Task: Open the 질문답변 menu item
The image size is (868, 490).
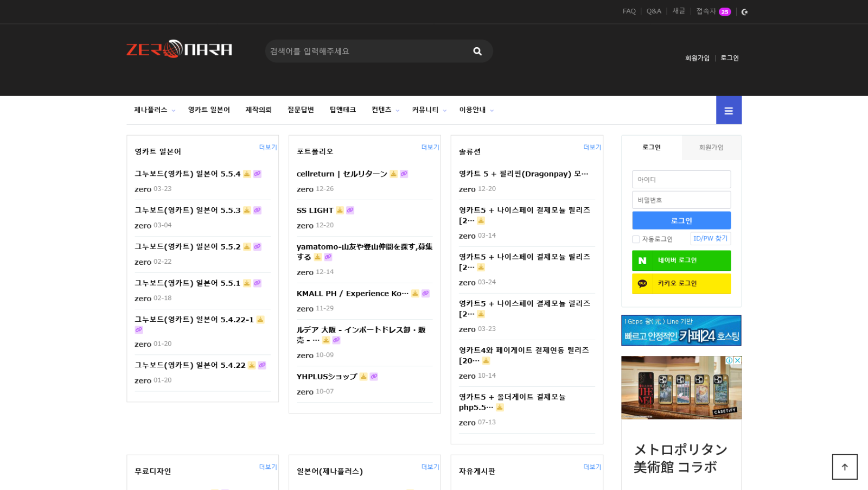Action: (x=301, y=110)
